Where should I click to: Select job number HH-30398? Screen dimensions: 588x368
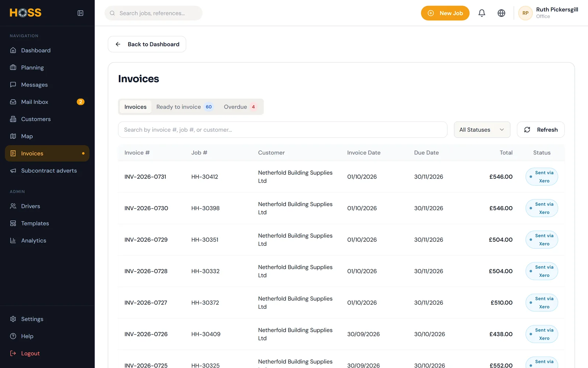coord(205,208)
